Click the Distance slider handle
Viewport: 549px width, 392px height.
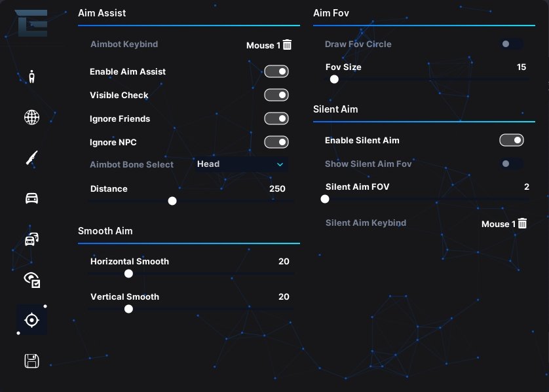pyautogui.click(x=172, y=201)
